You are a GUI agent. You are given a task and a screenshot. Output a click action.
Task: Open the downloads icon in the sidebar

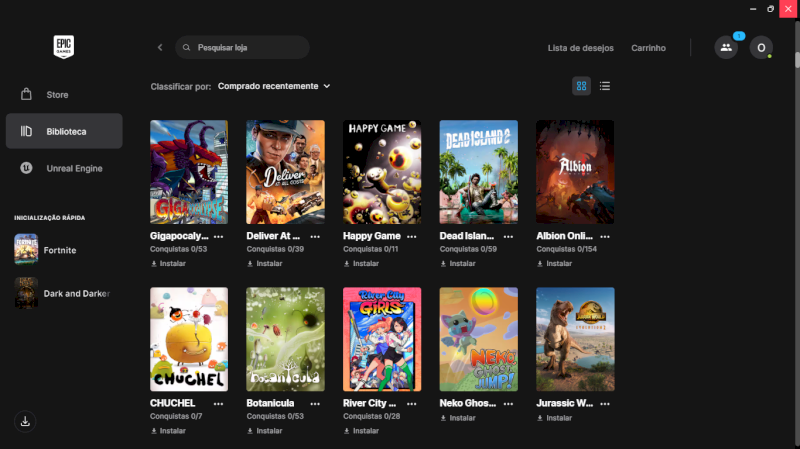[x=26, y=421]
